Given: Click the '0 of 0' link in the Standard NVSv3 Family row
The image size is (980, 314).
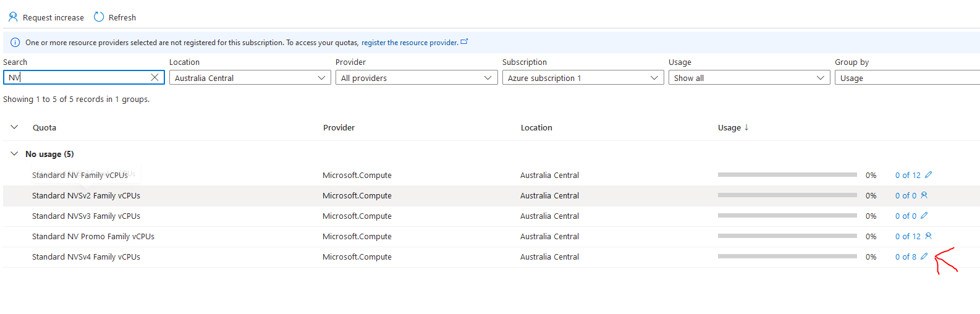Looking at the screenshot, I should (906, 216).
